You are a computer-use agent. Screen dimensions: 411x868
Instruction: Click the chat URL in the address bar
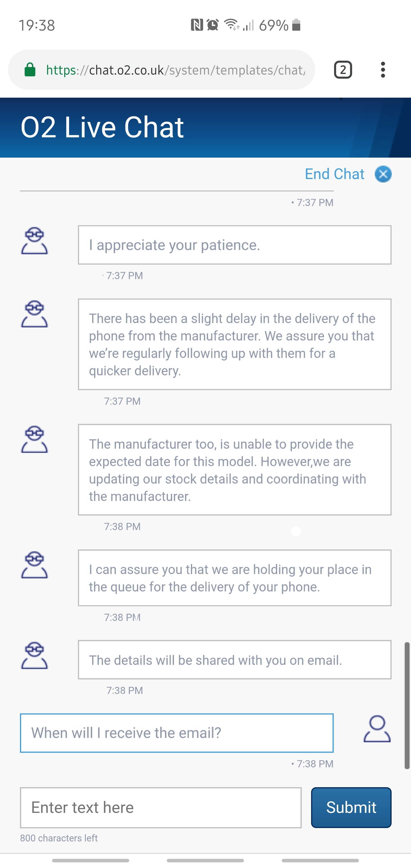[x=175, y=70]
